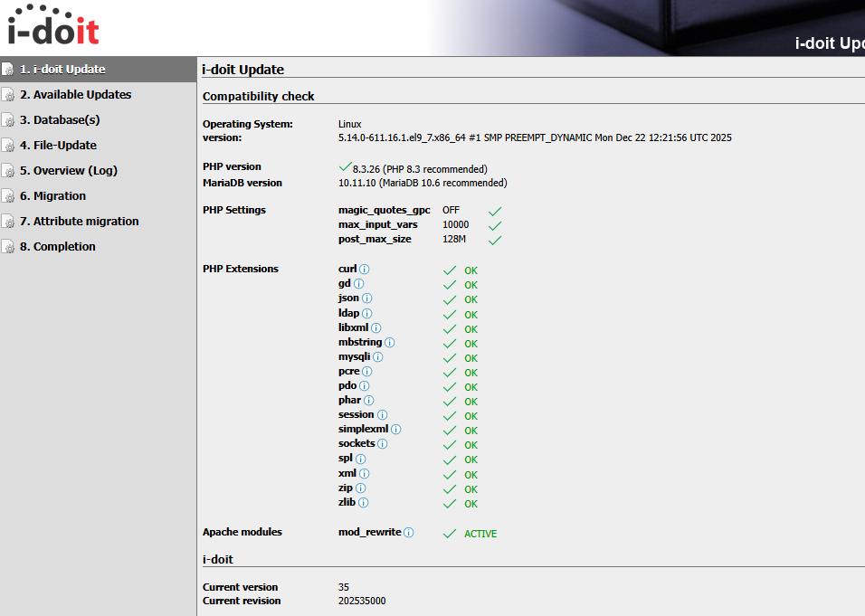Click the info icon next to curl

(365, 270)
